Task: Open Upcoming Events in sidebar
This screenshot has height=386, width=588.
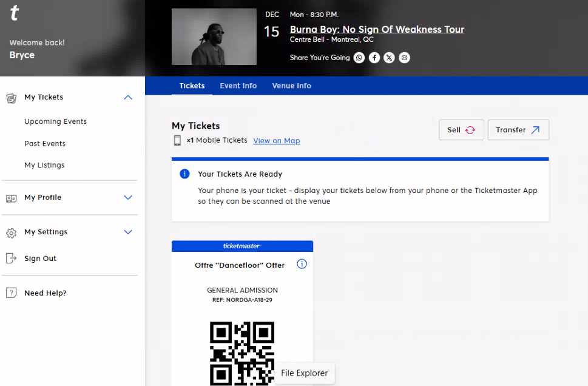Action: (55, 121)
